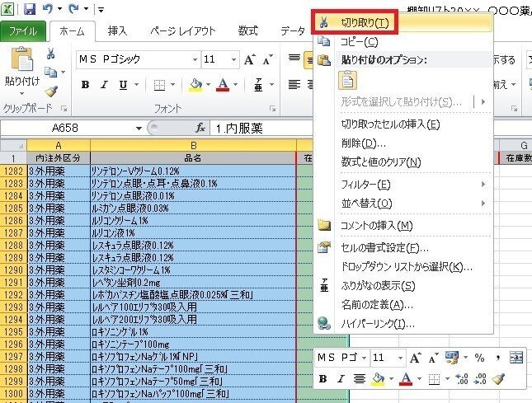
Task: Select column B header
Action: click(193, 146)
